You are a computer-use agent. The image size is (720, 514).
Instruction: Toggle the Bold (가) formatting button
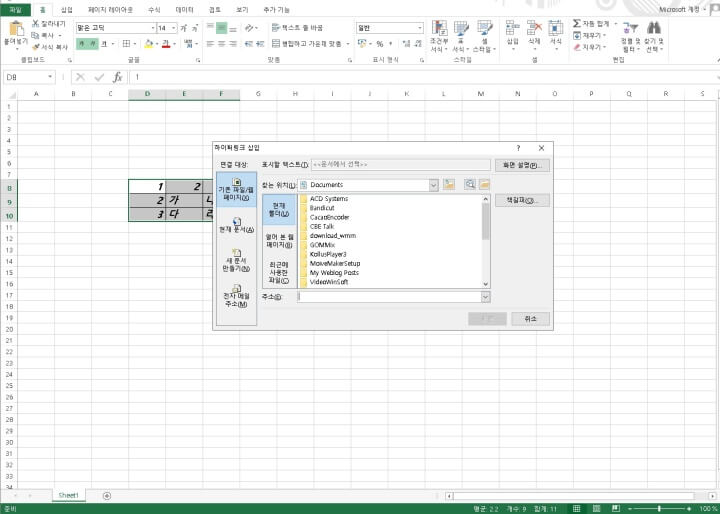pyautogui.click(x=81, y=44)
